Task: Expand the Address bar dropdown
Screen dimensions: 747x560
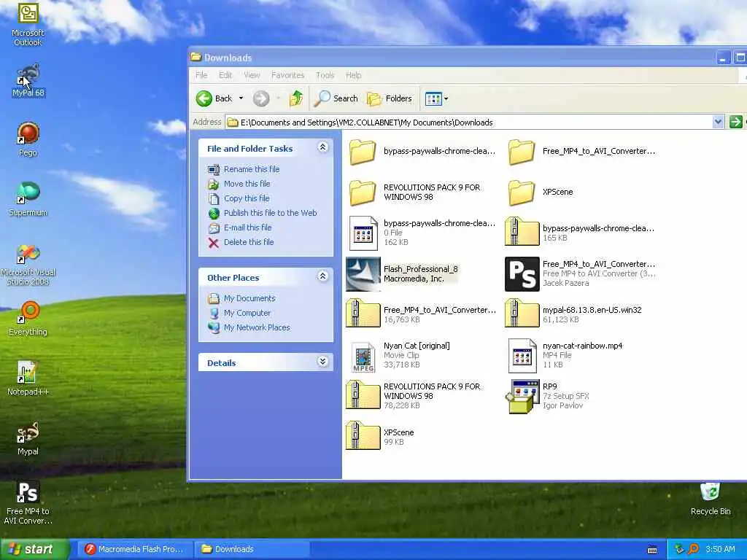Action: (718, 122)
